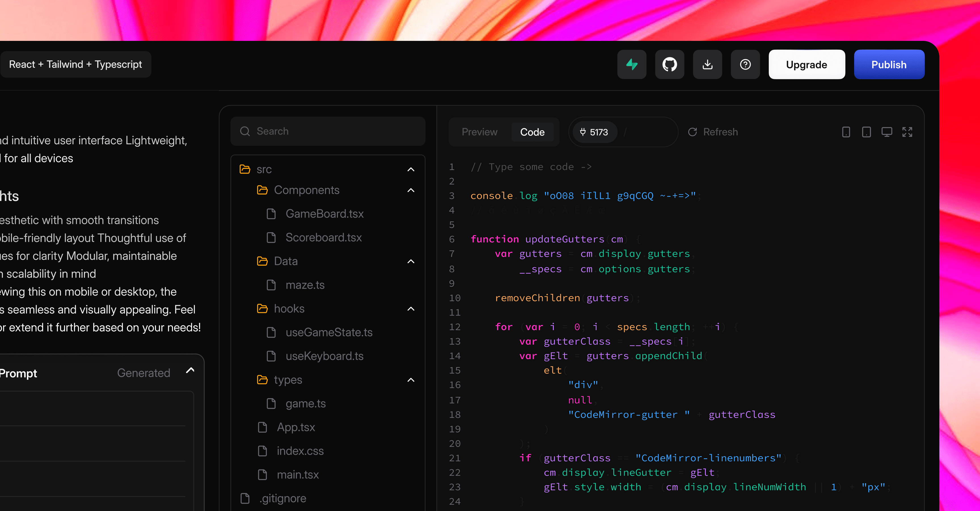The width and height of the screenshot is (980, 511).
Task: Collapse the src folder chevron
Action: (x=411, y=169)
